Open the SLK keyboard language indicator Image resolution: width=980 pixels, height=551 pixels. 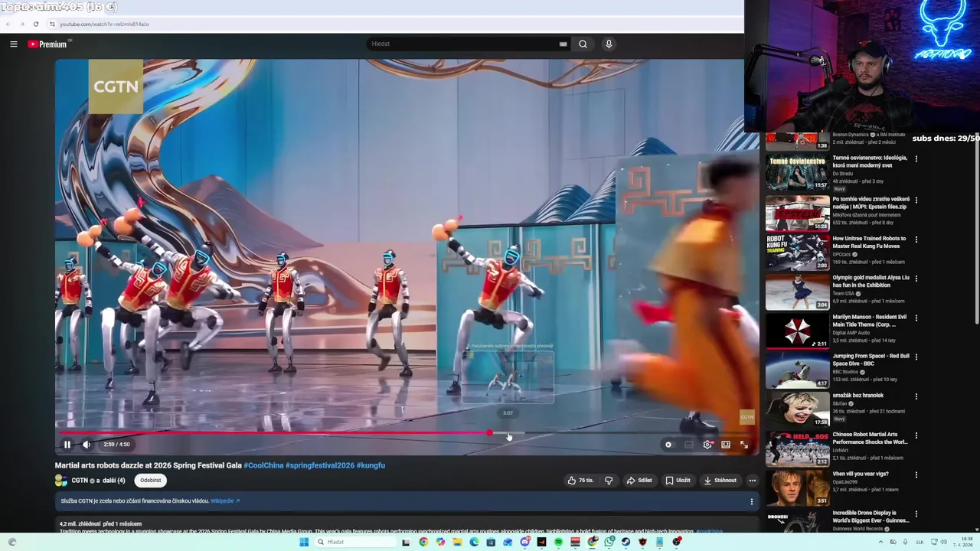(x=920, y=542)
